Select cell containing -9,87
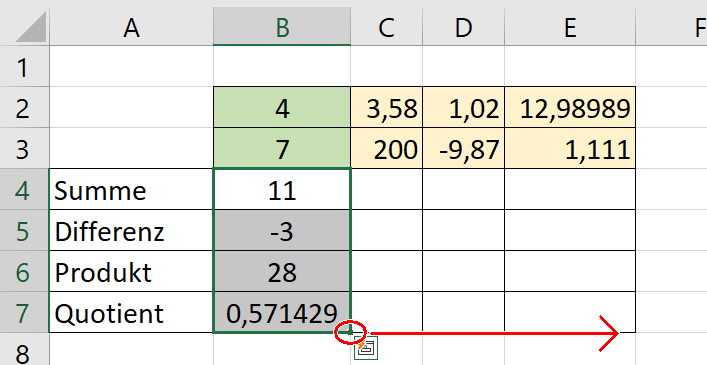Image resolution: width=707 pixels, height=365 pixels. coord(464,148)
